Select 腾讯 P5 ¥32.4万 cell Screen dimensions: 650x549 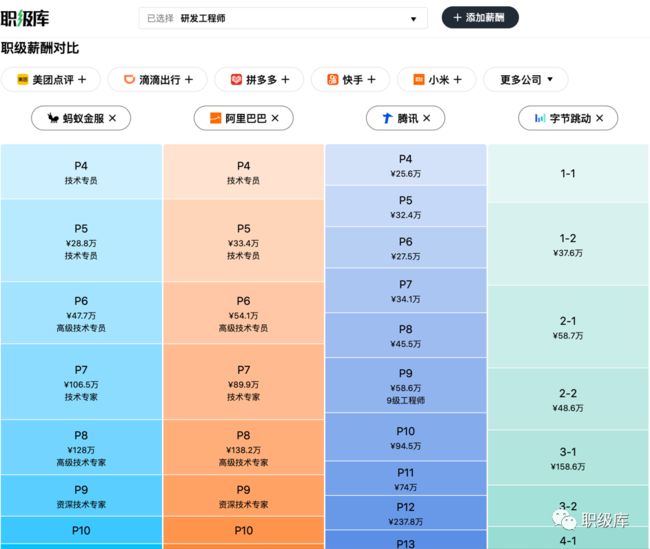click(x=406, y=206)
